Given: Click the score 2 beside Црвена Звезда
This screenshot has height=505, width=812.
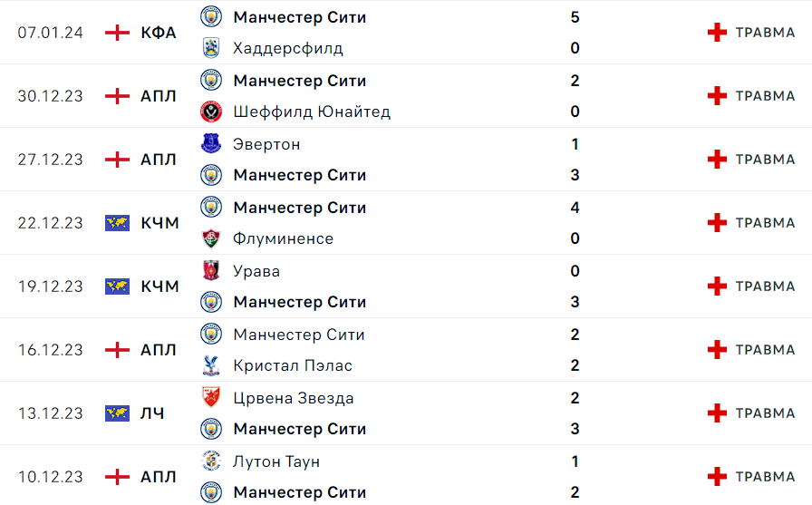Looking at the screenshot, I should click(x=575, y=398).
